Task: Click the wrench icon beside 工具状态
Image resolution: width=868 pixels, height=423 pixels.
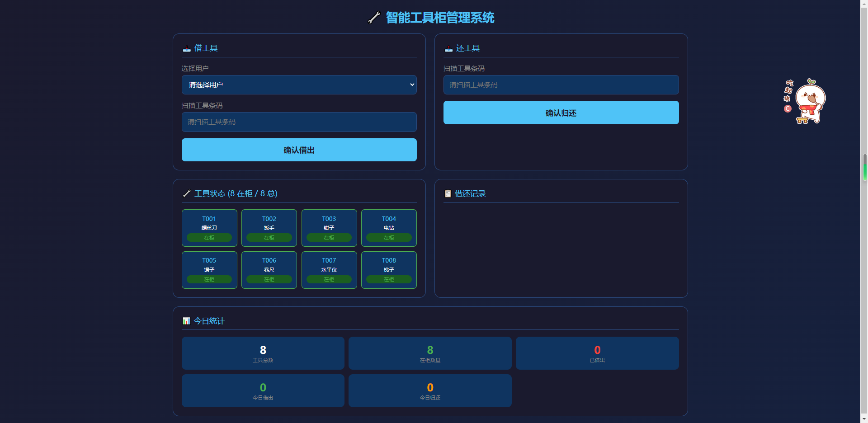Action: pos(186,193)
